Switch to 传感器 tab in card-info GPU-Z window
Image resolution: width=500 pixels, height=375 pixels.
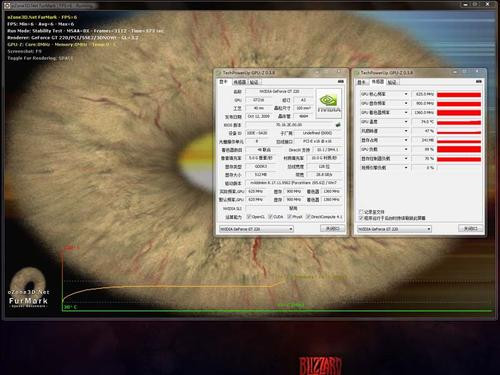[x=239, y=82]
